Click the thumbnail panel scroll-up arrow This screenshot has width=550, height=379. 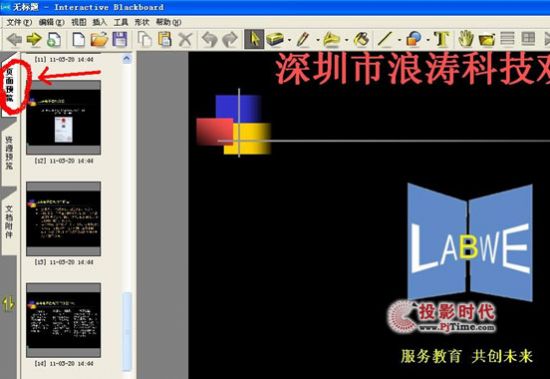(x=127, y=59)
